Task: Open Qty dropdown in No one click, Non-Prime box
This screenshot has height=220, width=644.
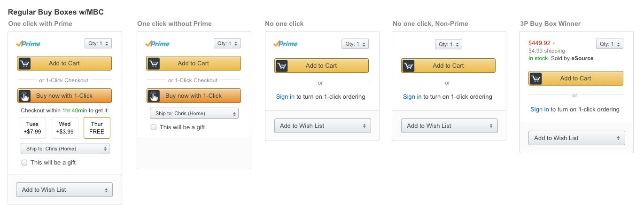Action: [x=448, y=44]
